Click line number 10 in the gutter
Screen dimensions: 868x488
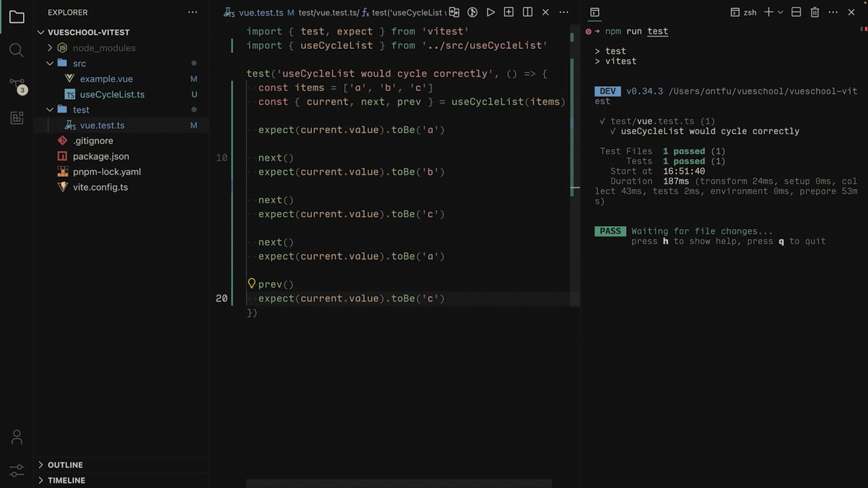[222, 157]
